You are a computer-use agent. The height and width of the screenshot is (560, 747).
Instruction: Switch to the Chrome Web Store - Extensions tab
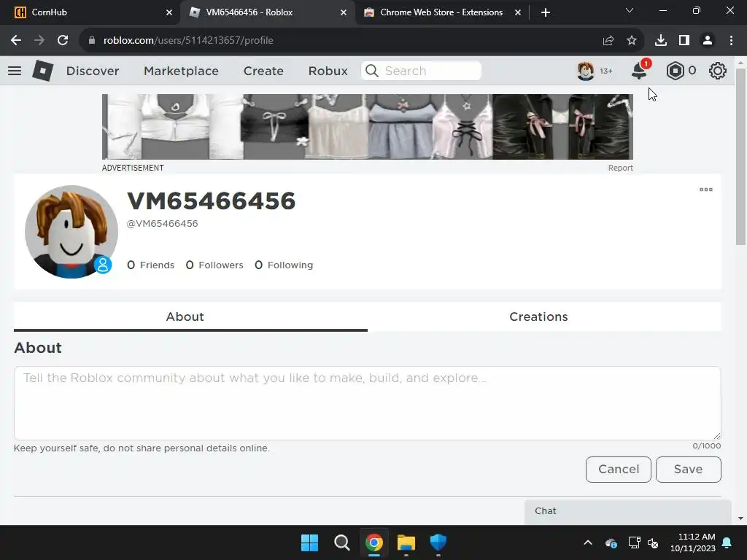pyautogui.click(x=441, y=12)
